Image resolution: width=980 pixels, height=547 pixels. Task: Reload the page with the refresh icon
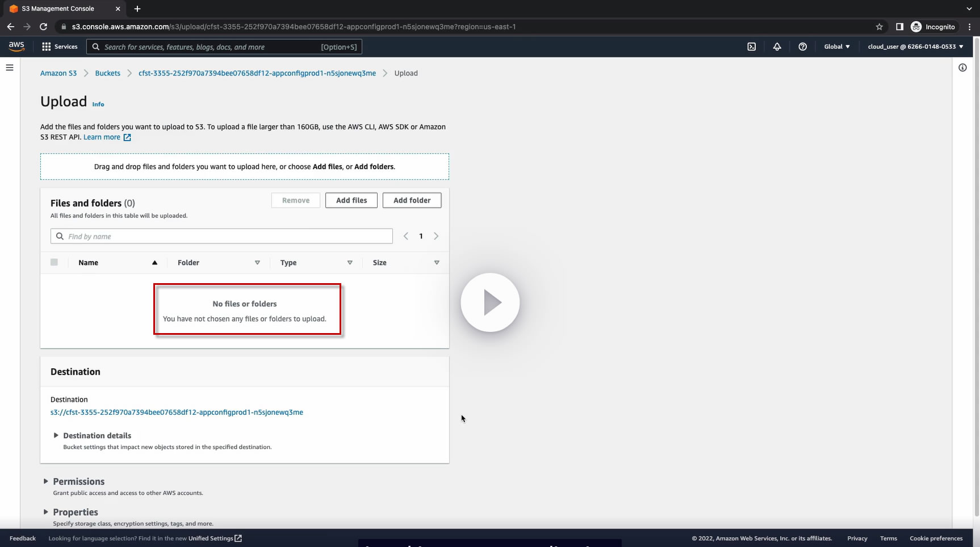(43, 27)
